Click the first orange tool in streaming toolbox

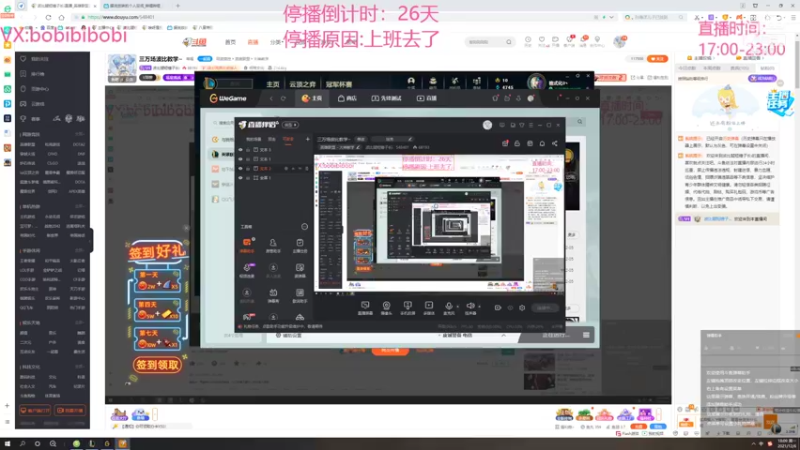click(x=247, y=245)
